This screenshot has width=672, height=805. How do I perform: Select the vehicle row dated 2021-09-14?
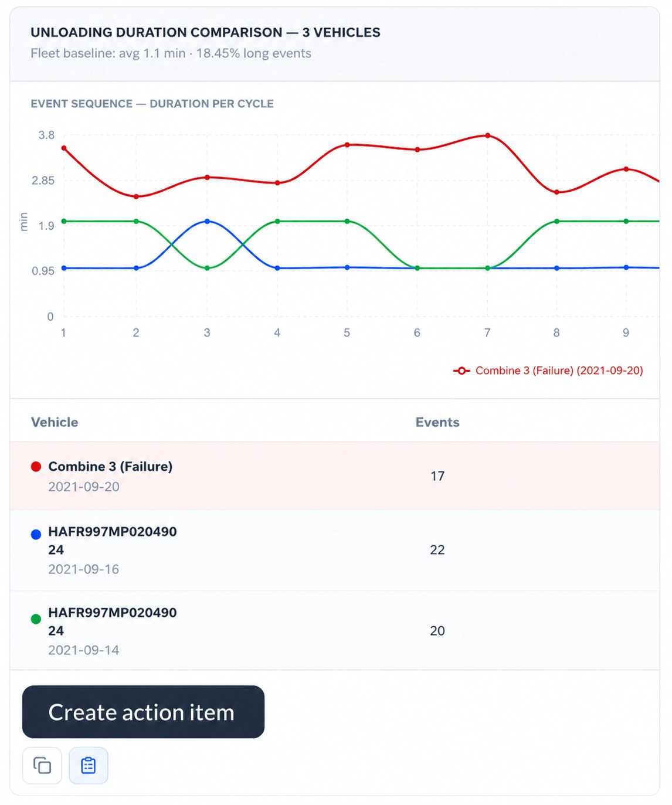coord(335,630)
